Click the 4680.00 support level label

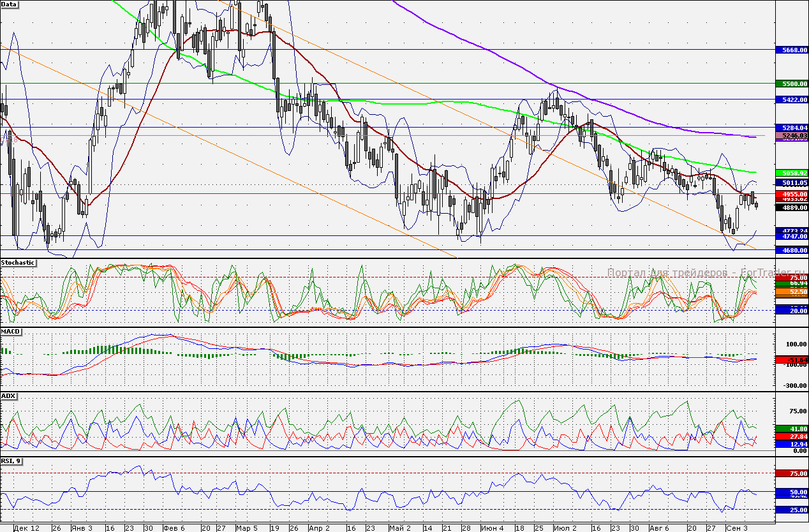coord(791,251)
